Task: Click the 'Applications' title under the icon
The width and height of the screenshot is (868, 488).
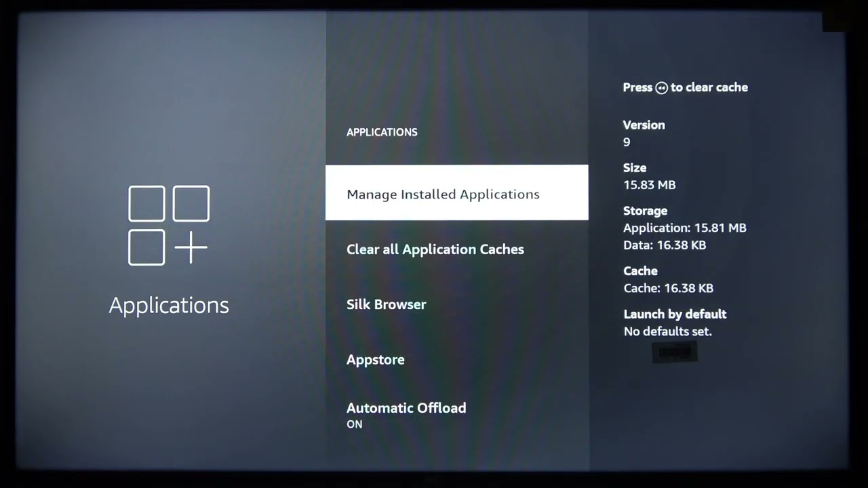Action: click(x=169, y=306)
